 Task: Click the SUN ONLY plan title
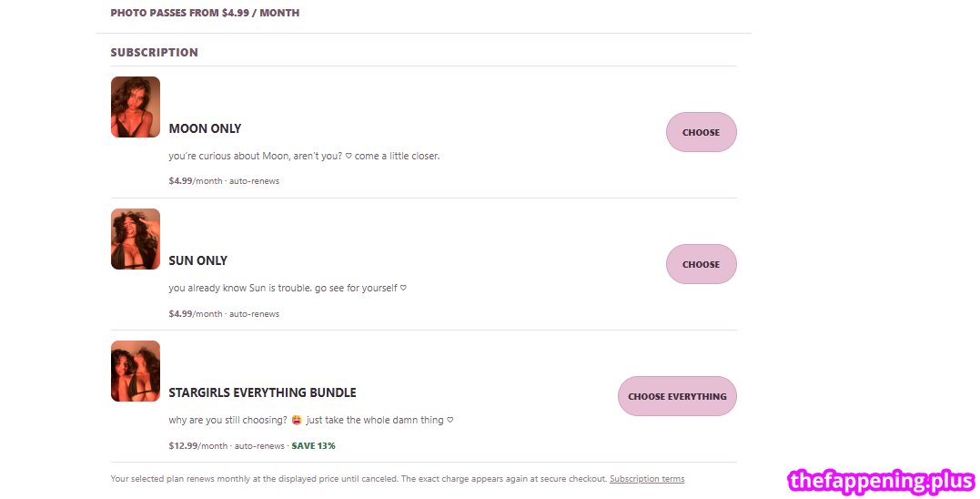point(198,260)
